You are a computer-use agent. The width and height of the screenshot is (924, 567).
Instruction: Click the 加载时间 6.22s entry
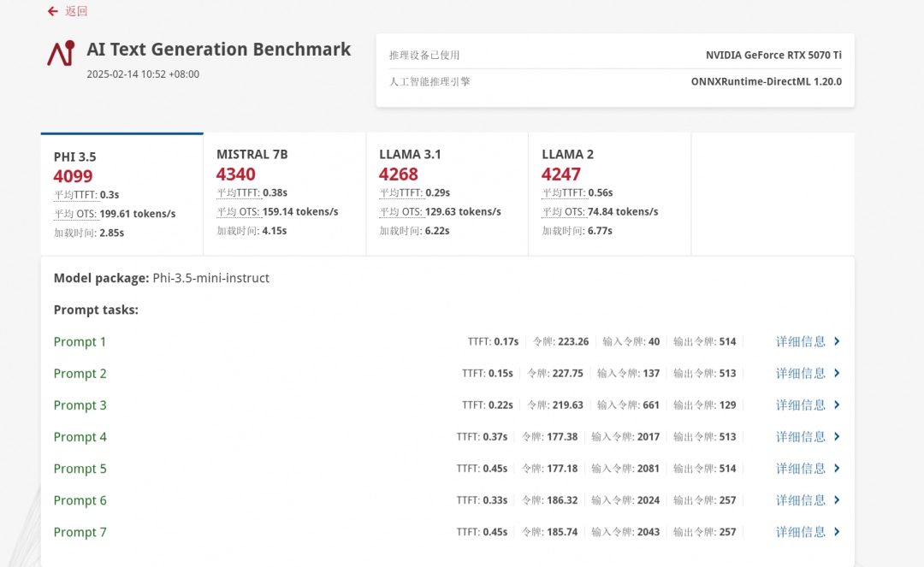pos(414,232)
